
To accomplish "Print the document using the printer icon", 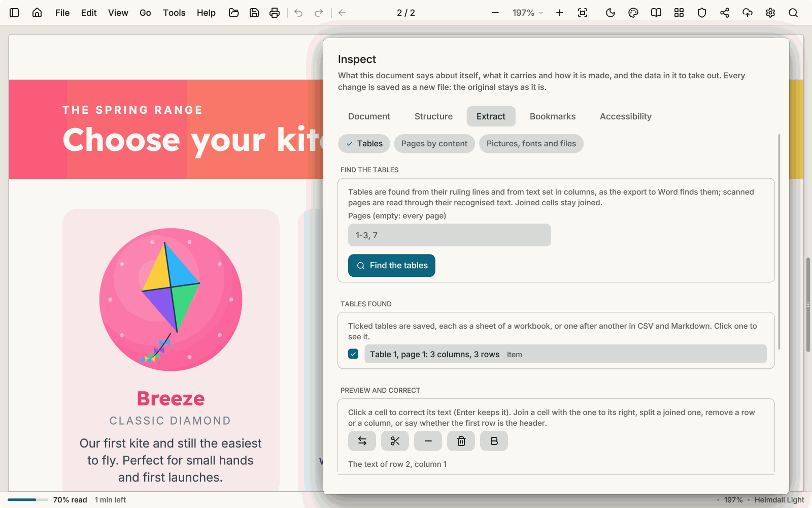I will point(275,13).
